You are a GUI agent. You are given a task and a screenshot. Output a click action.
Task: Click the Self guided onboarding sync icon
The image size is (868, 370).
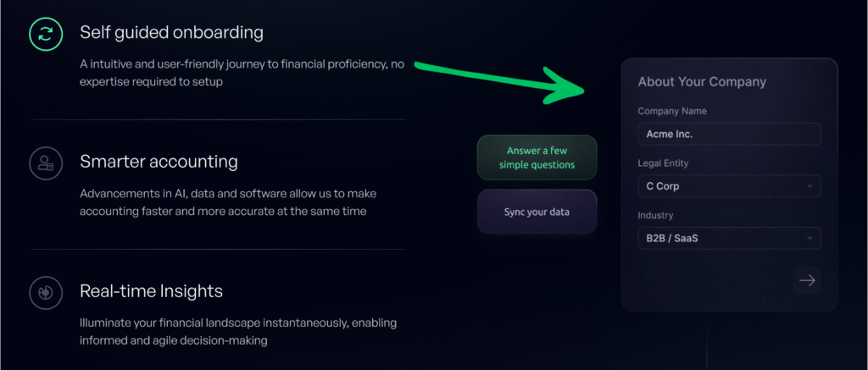[x=42, y=33]
